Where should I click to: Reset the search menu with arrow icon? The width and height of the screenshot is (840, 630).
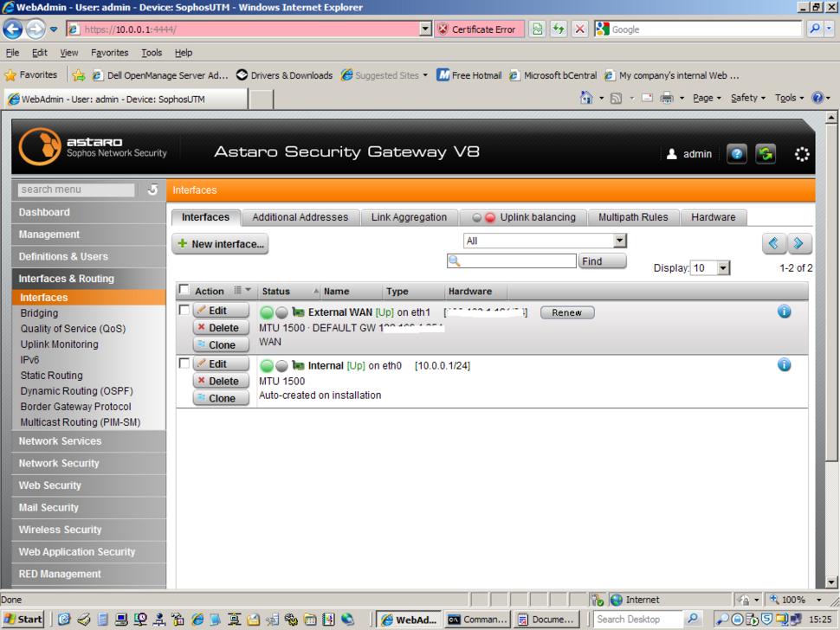tap(152, 190)
